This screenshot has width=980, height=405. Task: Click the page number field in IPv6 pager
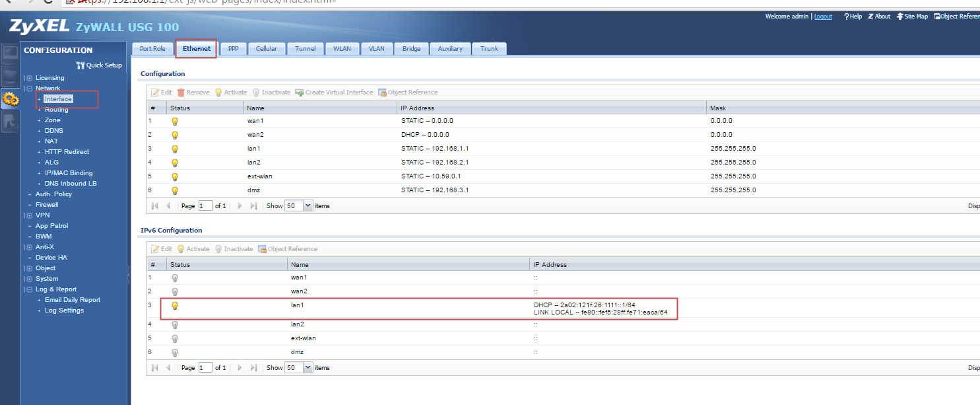tap(205, 368)
